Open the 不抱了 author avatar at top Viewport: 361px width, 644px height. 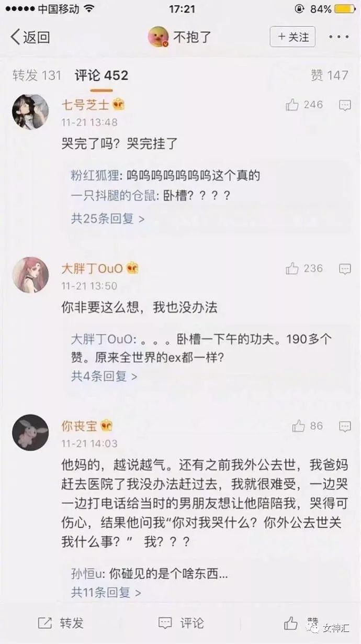[158, 37]
